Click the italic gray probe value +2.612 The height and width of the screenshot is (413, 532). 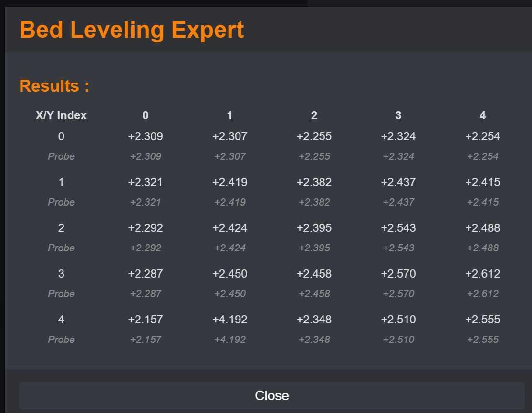pos(483,294)
